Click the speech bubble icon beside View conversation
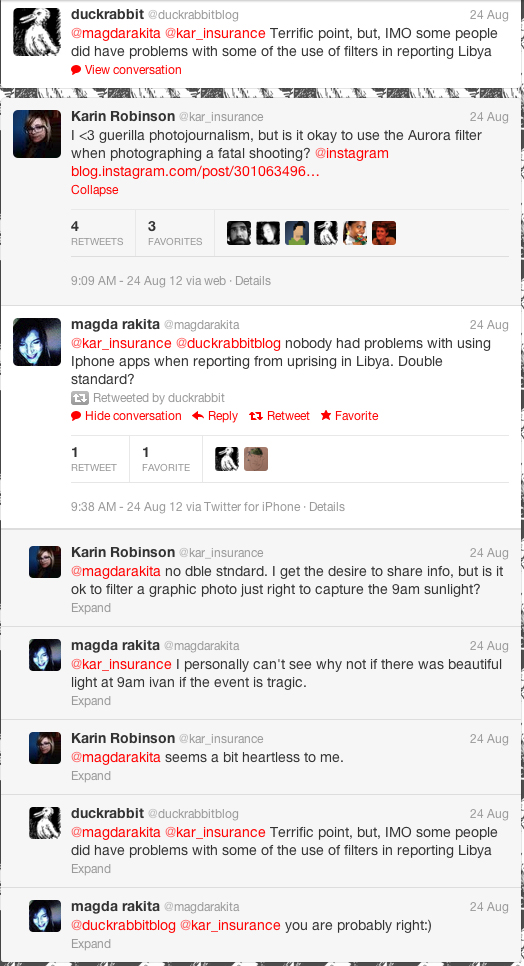Screen dimensions: 524x966 76,70
